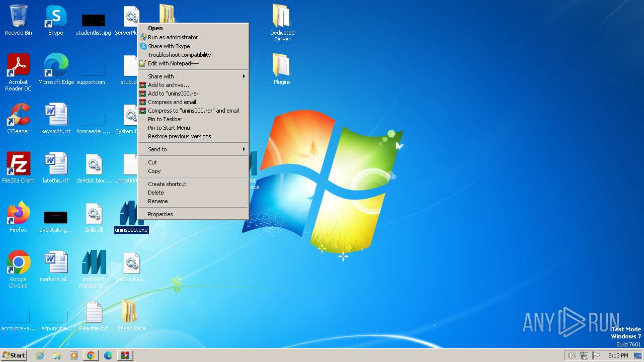Select the Plugins folder icon

pyautogui.click(x=282, y=69)
